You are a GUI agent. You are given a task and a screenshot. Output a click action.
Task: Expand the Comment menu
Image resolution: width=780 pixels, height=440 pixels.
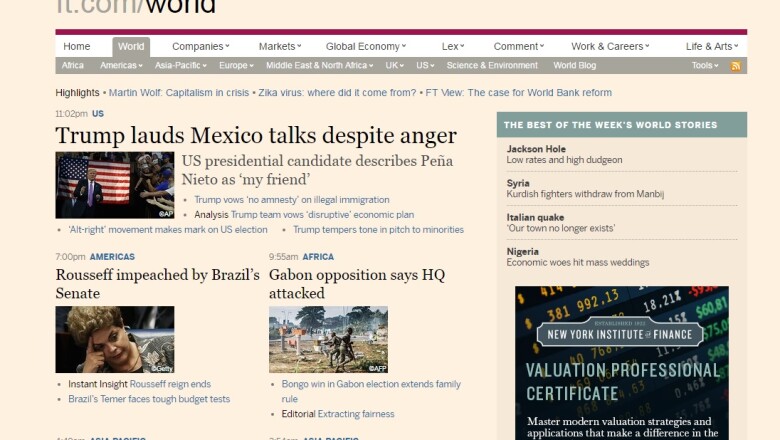(519, 46)
